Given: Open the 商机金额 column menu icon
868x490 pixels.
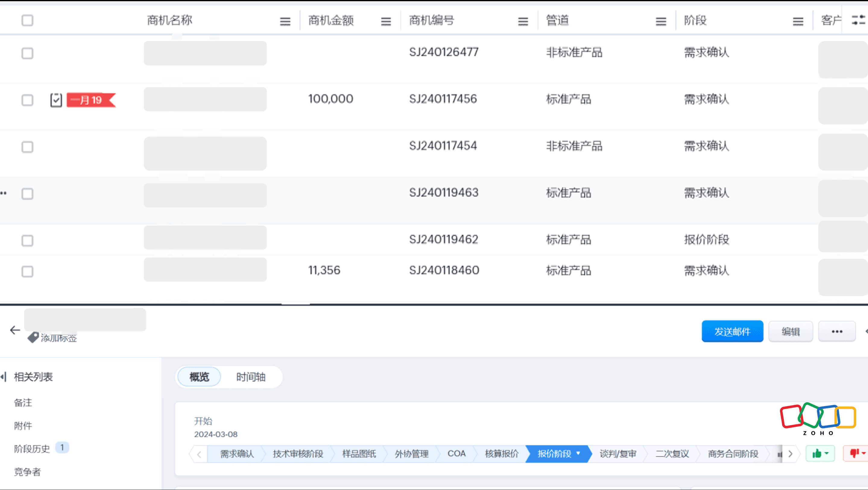Looking at the screenshot, I should pos(386,22).
